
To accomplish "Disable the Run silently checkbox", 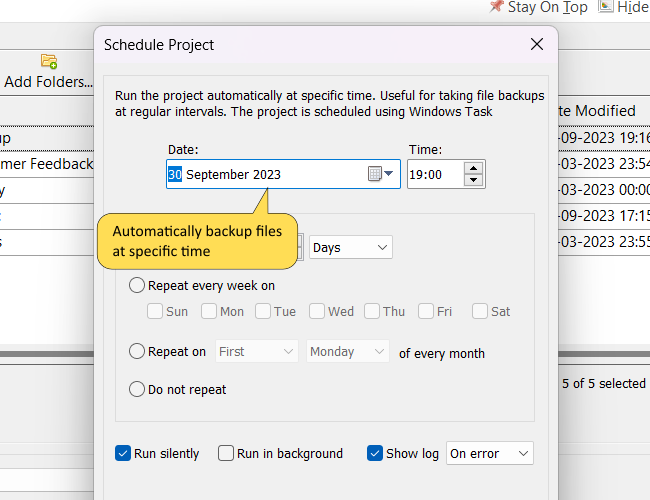I will [123, 453].
